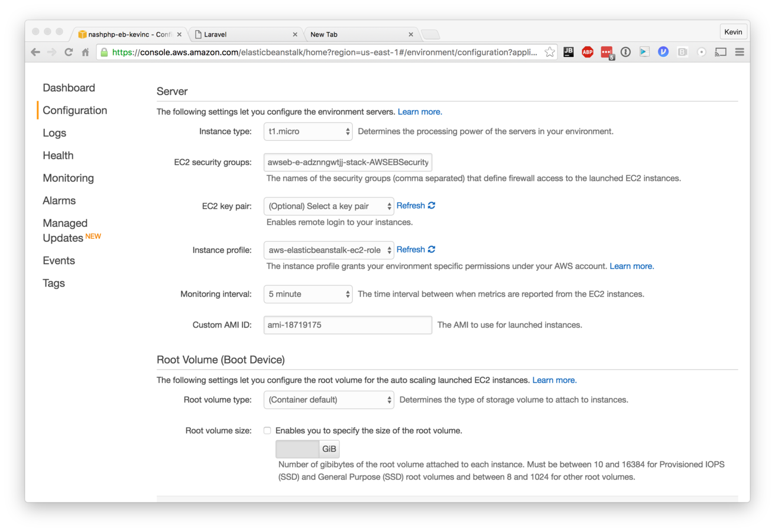This screenshot has width=775, height=532.
Task: Open the Configuration sidebar item
Action: (x=75, y=111)
